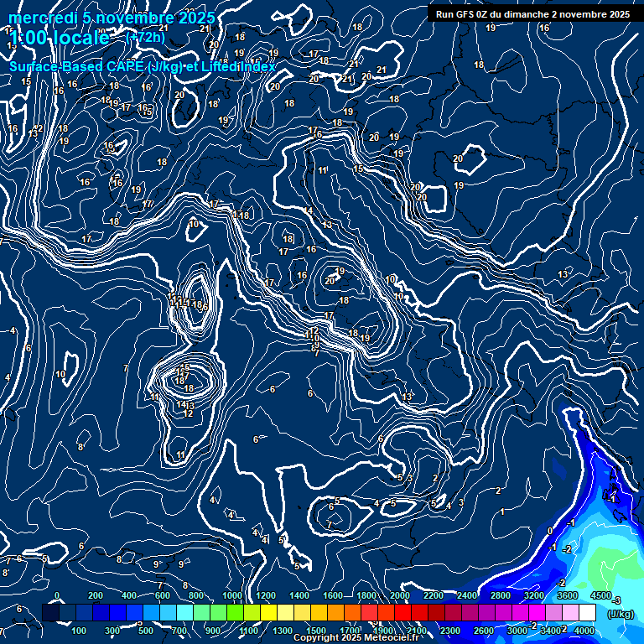Viewport: 644px width, 644px height.
Task: Click the legend label "1400"
Action: click(299, 595)
